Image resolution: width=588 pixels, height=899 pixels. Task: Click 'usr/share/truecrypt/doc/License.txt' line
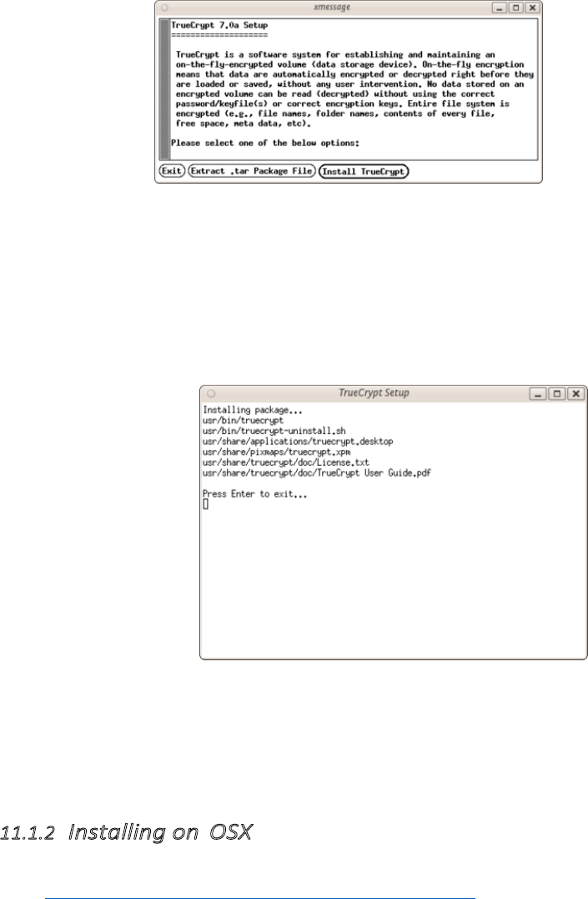click(286, 462)
